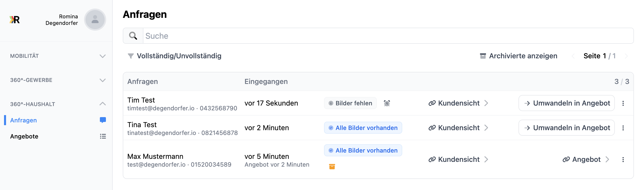Click the alarm clock icon for Tim Test
The width and height of the screenshot is (644, 190).
[x=387, y=103]
